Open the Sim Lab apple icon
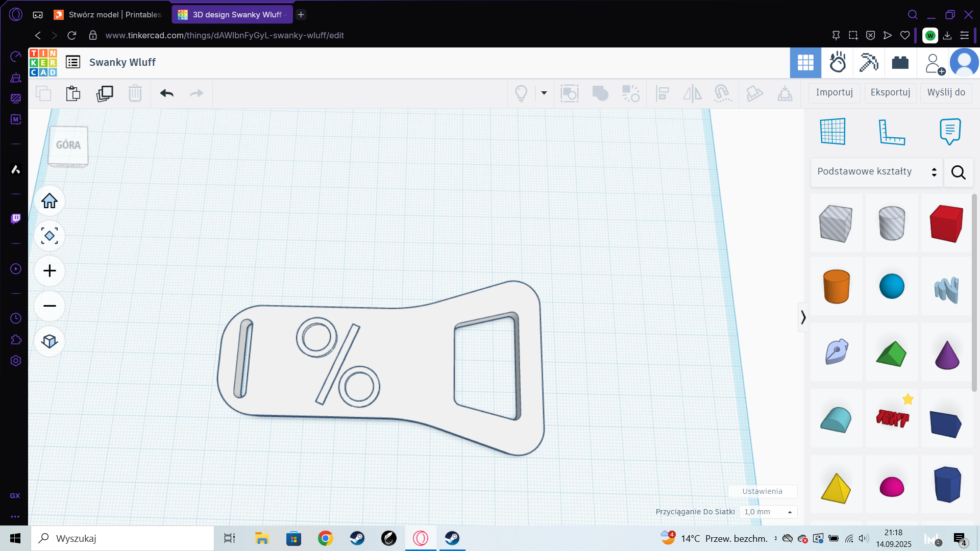The image size is (980, 551). click(x=838, y=63)
